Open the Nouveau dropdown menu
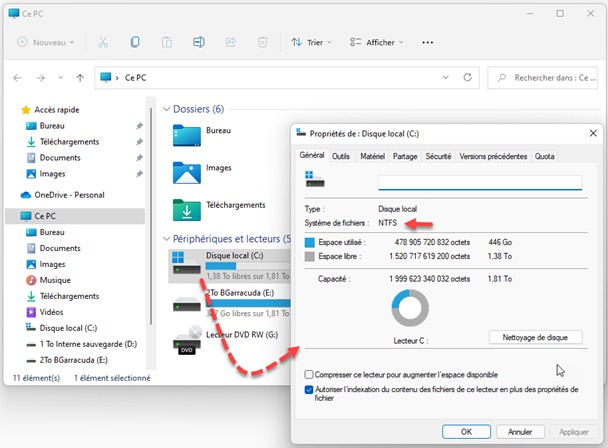608x448 pixels. 46,43
